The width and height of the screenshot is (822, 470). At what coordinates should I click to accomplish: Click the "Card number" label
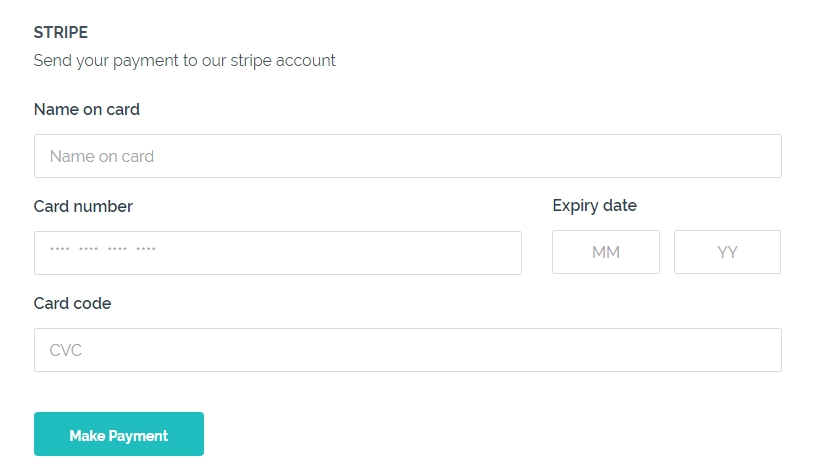click(83, 206)
